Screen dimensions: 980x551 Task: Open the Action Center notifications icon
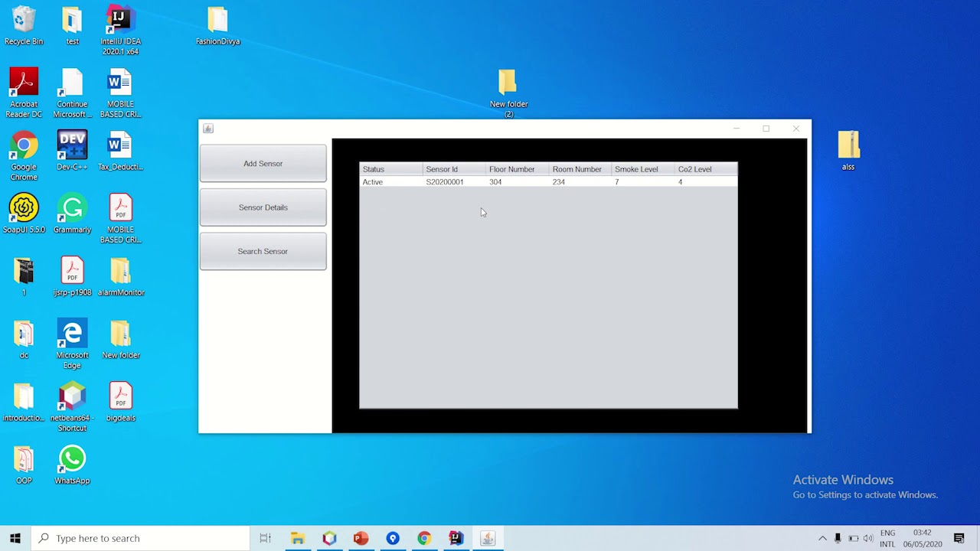(x=959, y=538)
